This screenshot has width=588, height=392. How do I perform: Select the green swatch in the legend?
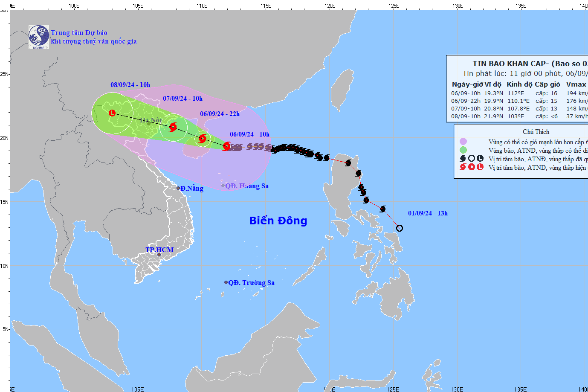[463, 150]
